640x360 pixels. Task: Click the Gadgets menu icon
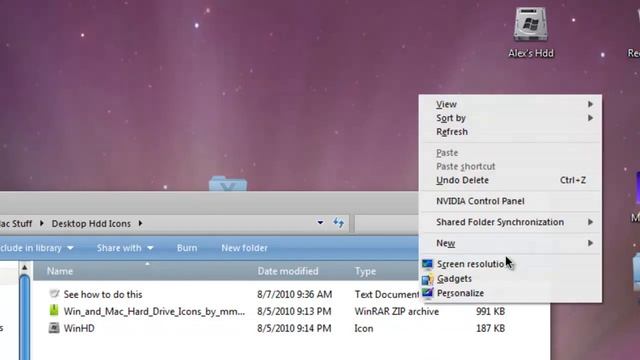(427, 279)
